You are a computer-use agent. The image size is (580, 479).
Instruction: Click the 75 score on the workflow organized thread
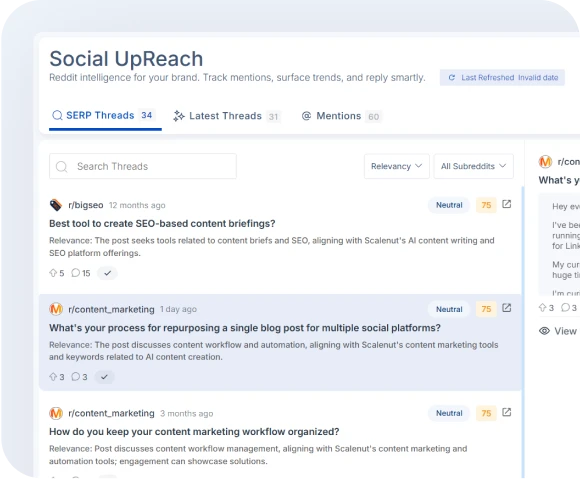(486, 413)
